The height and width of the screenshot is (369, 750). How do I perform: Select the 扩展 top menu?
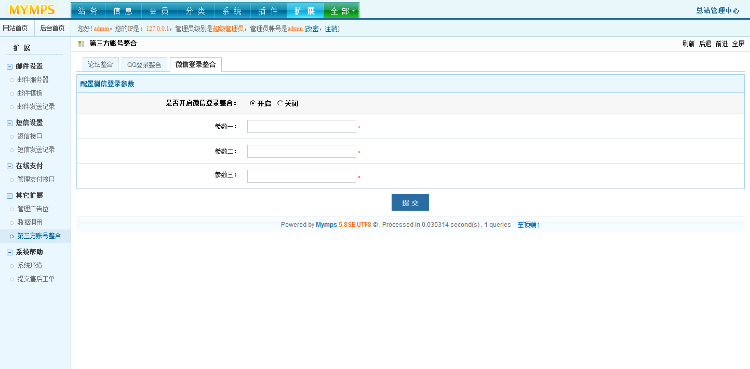click(x=305, y=10)
